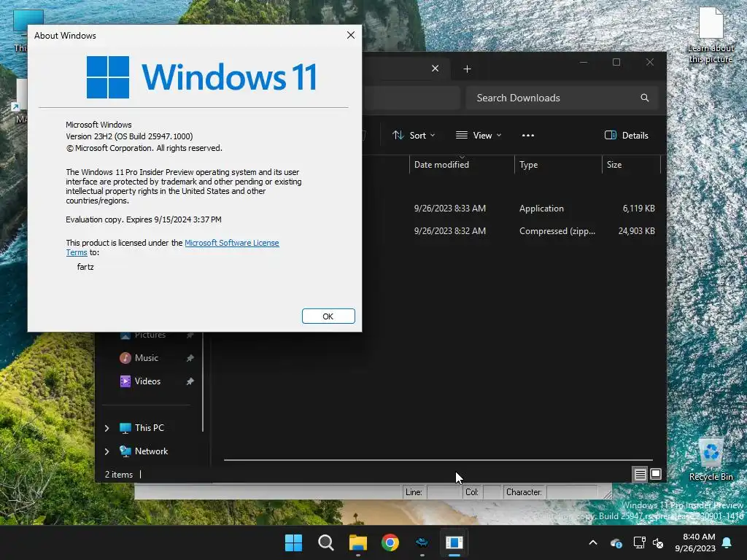The image size is (747, 560).
Task: Launch Google Chrome from the taskbar
Action: (x=390, y=542)
